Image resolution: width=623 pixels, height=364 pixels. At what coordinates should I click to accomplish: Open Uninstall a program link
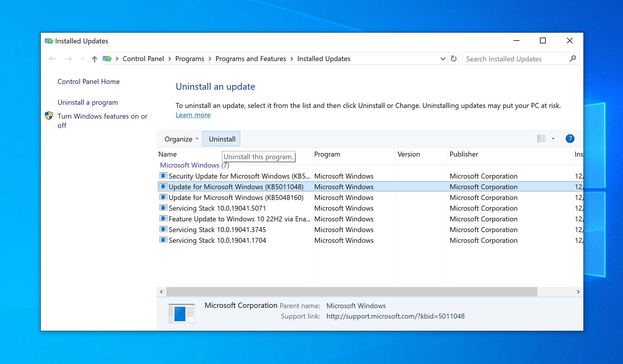pos(88,102)
